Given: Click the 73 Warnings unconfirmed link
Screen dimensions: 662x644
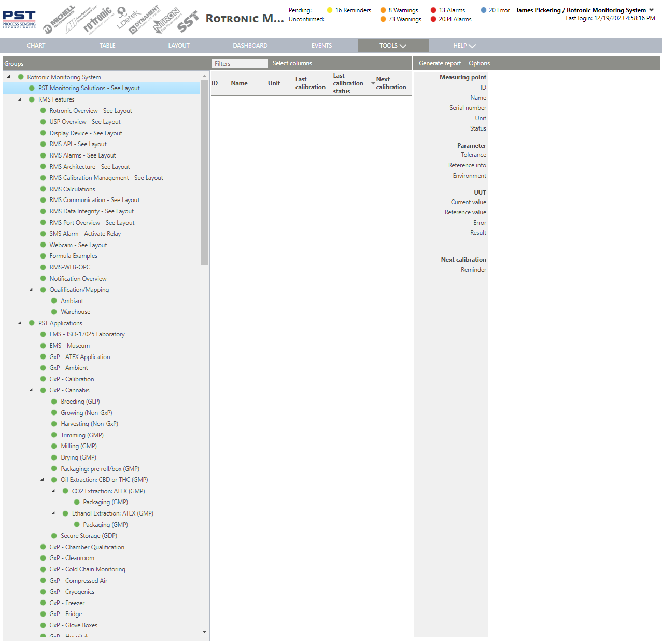Looking at the screenshot, I should (x=405, y=19).
